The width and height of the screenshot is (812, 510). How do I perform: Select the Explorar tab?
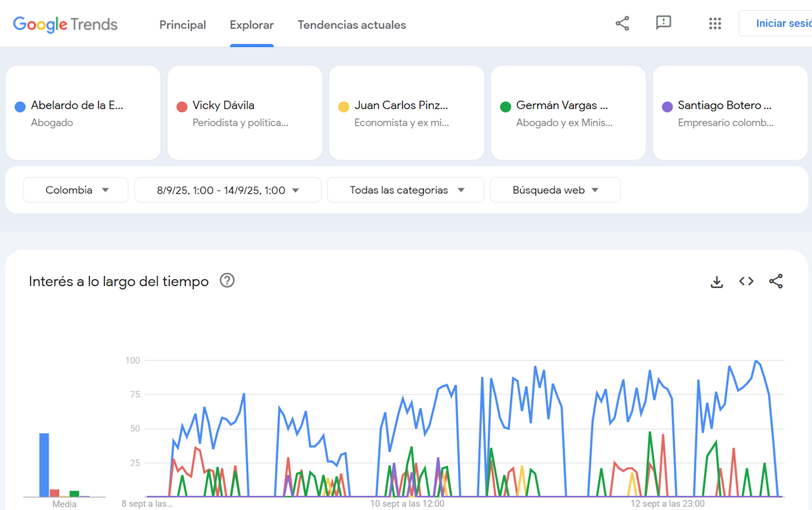coord(252,25)
